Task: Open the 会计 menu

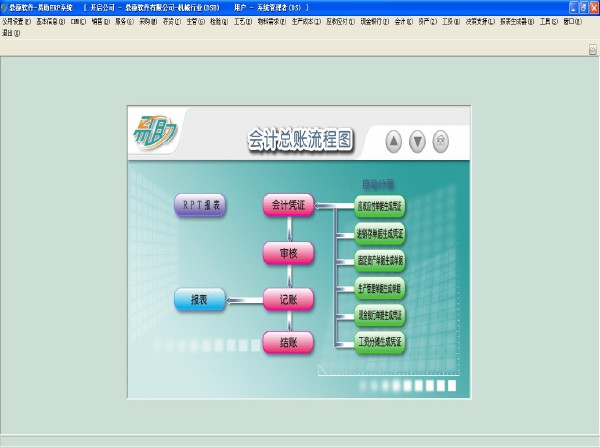Action: 404,21
